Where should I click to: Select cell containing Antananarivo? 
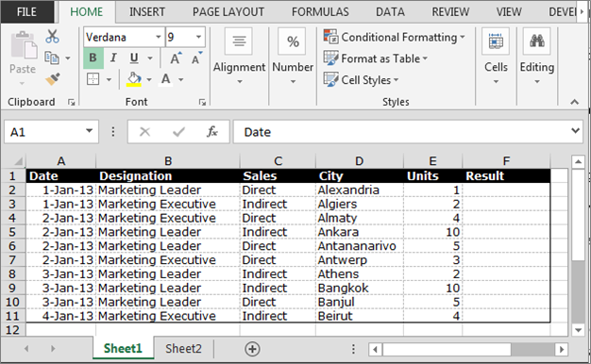tap(359, 246)
